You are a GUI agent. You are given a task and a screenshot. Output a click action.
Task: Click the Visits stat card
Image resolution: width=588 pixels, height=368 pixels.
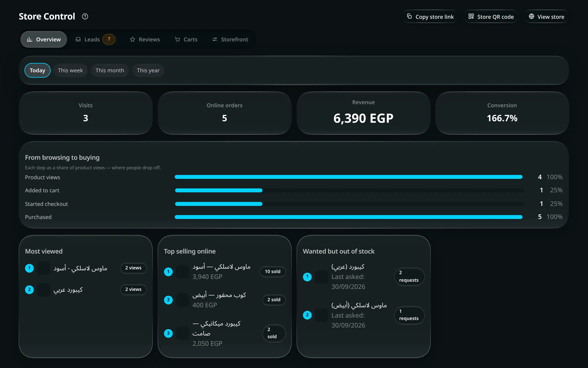[x=86, y=113]
